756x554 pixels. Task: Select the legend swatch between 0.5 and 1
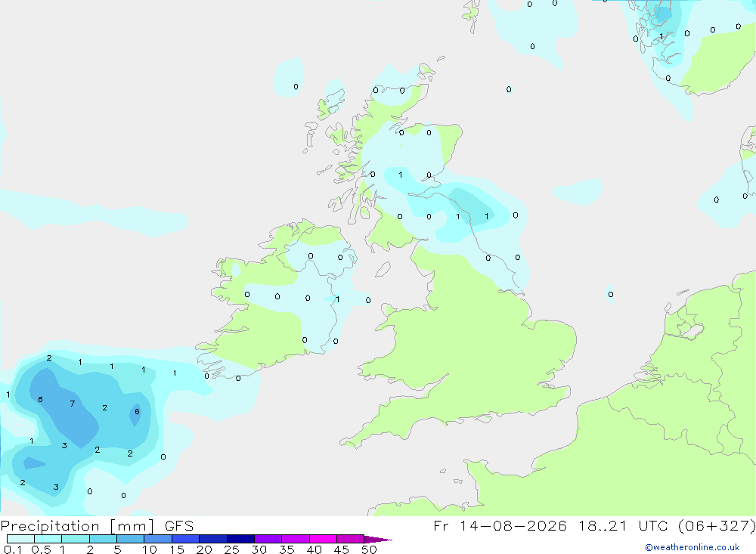click(48, 539)
